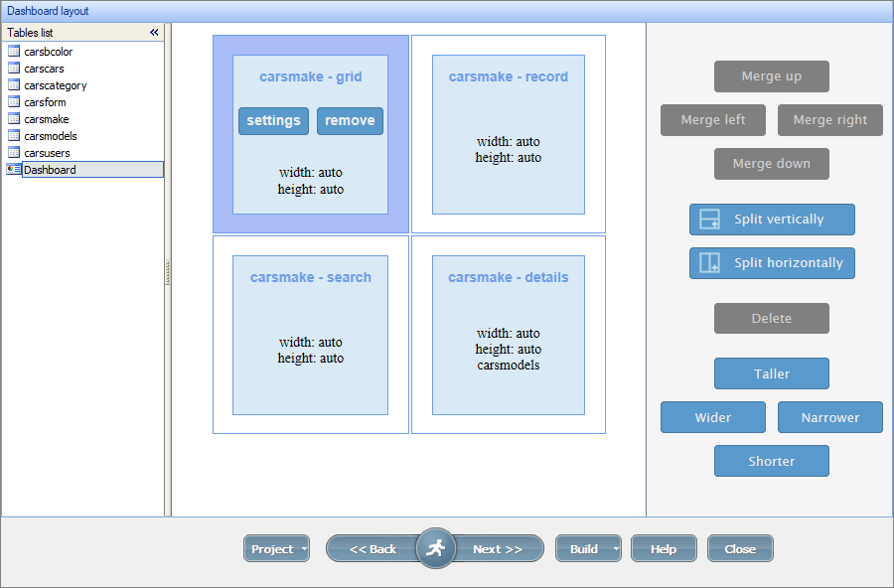Collapse the Tables list with the double-chevron

click(x=154, y=32)
